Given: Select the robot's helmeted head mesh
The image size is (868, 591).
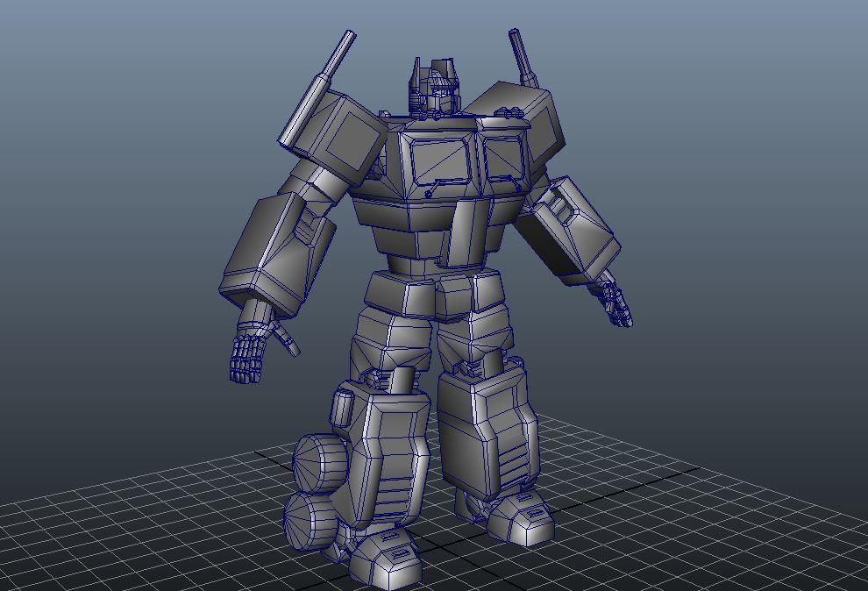Looking at the screenshot, I should click(434, 87).
